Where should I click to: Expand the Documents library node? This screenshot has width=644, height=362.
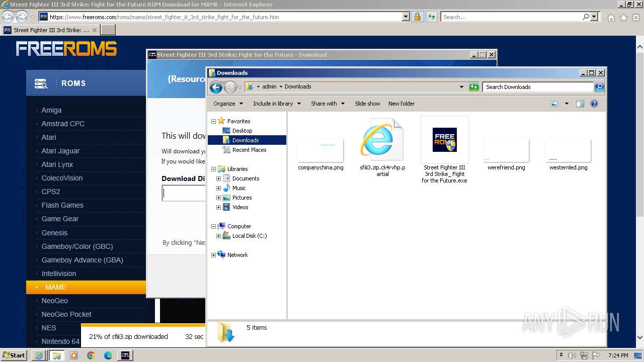pyautogui.click(x=218, y=178)
